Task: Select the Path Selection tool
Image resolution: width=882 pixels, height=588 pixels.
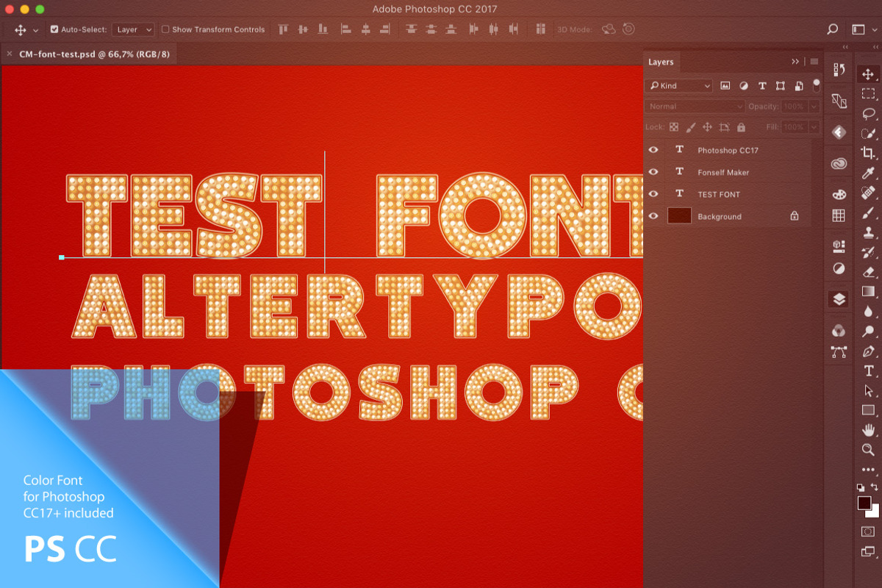Action: [868, 391]
